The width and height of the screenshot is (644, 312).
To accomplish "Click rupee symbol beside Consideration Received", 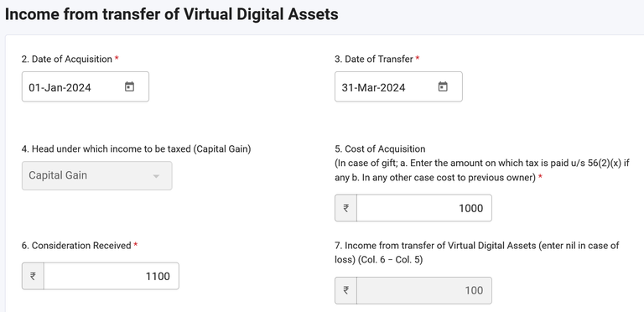I will [33, 276].
